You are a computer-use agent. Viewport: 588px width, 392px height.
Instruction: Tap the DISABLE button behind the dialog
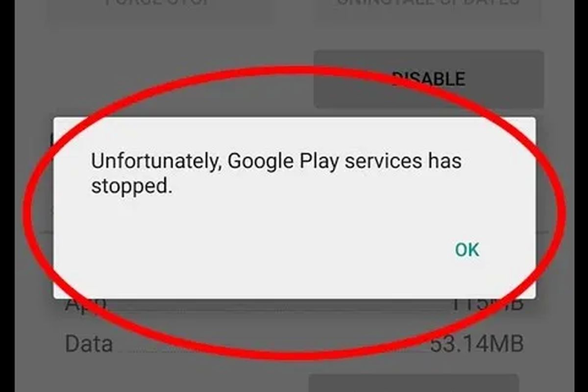pos(428,79)
